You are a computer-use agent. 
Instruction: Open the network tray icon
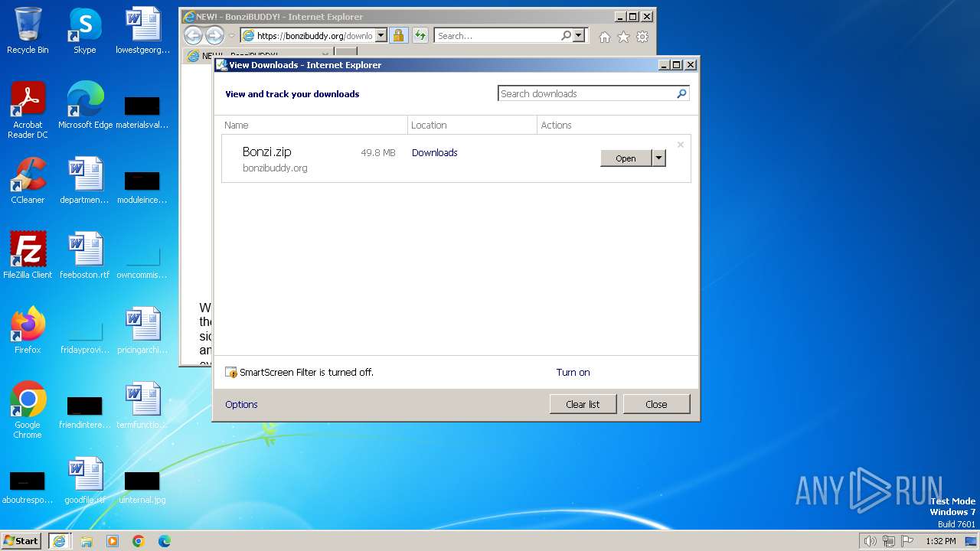pos(889,541)
